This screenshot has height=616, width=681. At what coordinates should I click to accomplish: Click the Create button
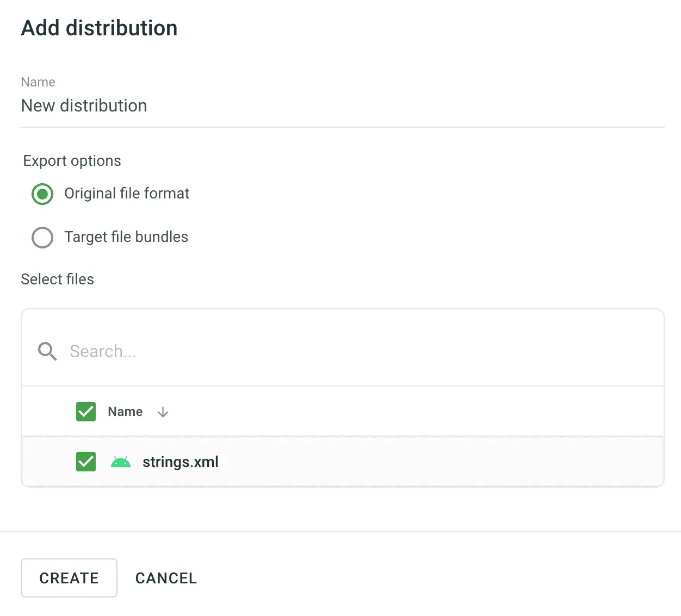click(69, 578)
